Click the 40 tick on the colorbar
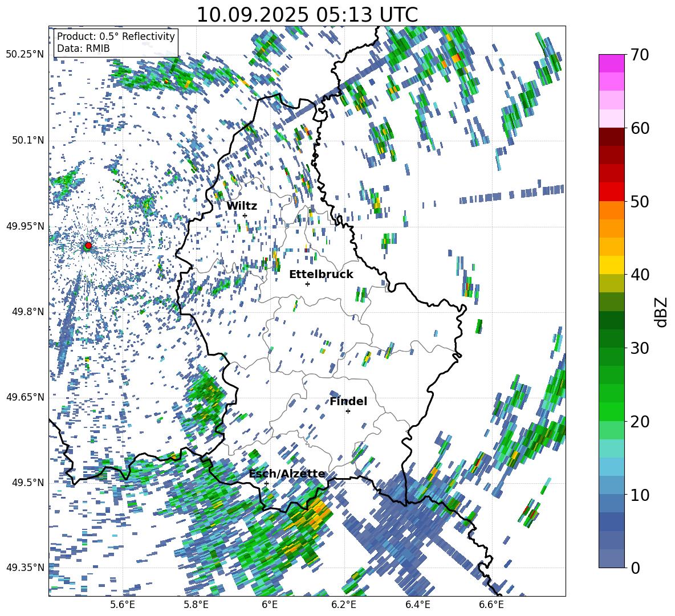The image size is (675, 616). pyautogui.click(x=640, y=275)
